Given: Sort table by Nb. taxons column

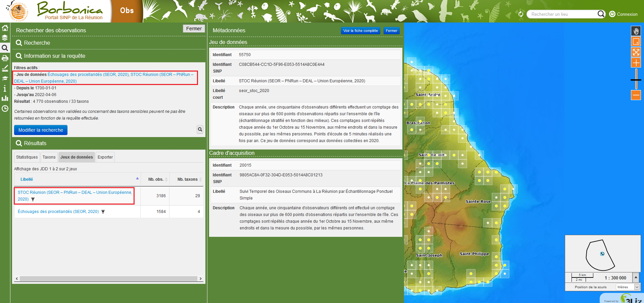Looking at the screenshot, I should coord(187,179).
